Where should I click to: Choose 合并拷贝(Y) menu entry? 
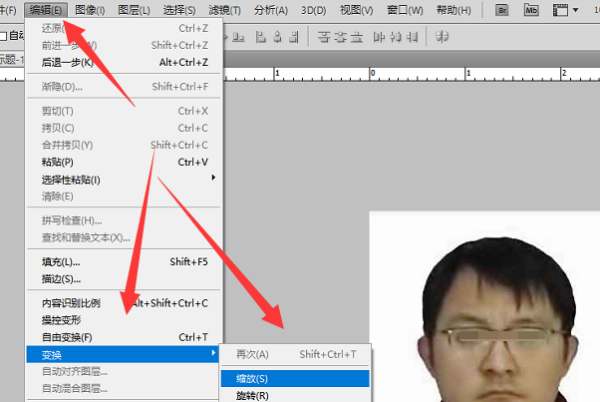click(x=123, y=145)
